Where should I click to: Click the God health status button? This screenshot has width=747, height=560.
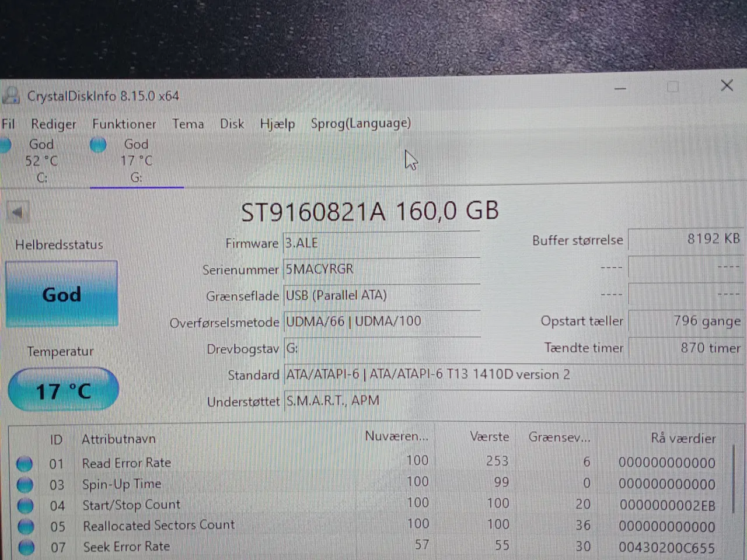[61, 294]
